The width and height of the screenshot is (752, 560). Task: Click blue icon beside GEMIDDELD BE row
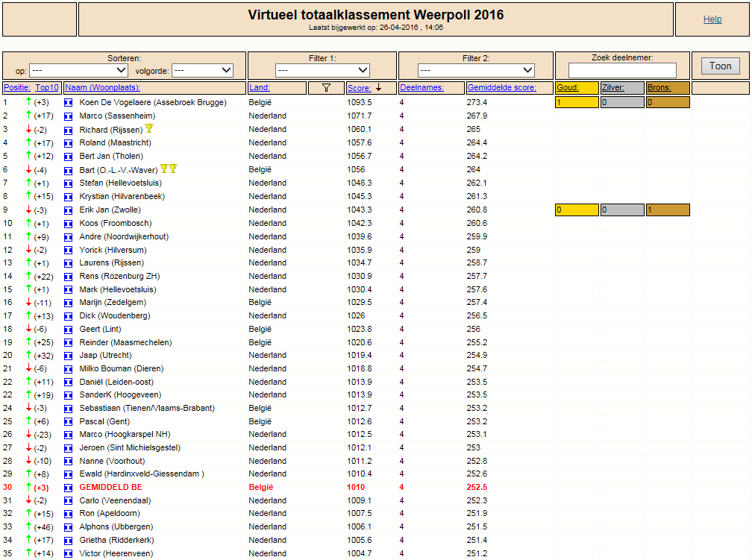click(x=68, y=488)
